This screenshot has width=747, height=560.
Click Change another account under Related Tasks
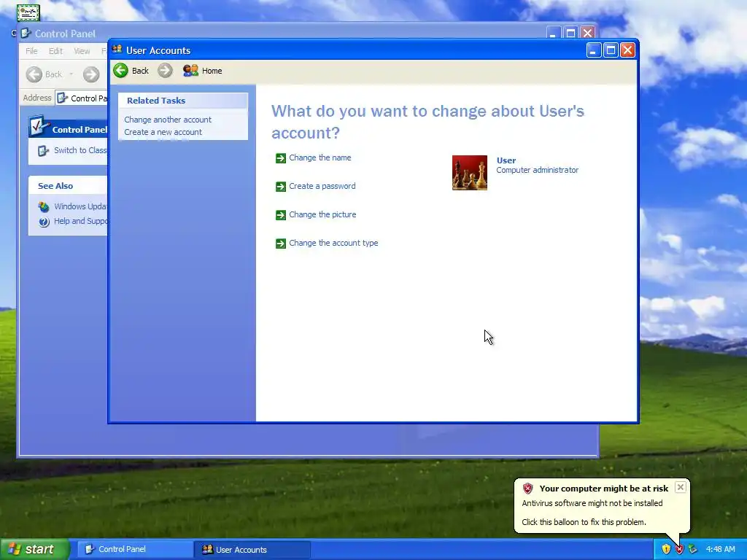[x=168, y=120]
